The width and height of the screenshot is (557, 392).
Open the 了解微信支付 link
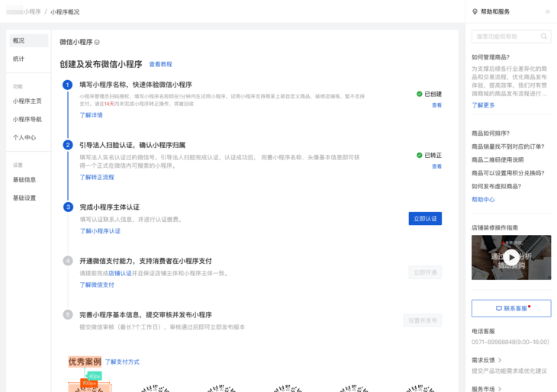click(x=97, y=284)
